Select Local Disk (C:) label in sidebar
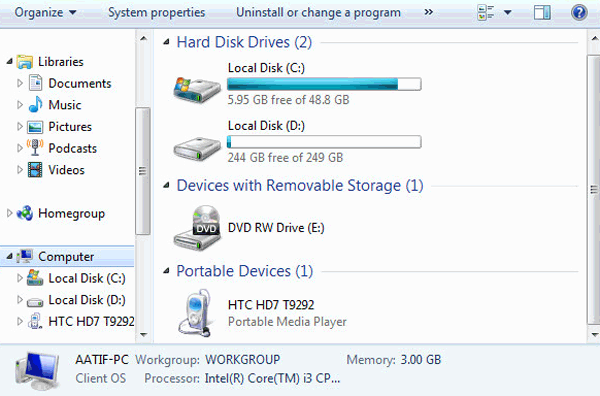The image size is (600, 396). pos(87,278)
